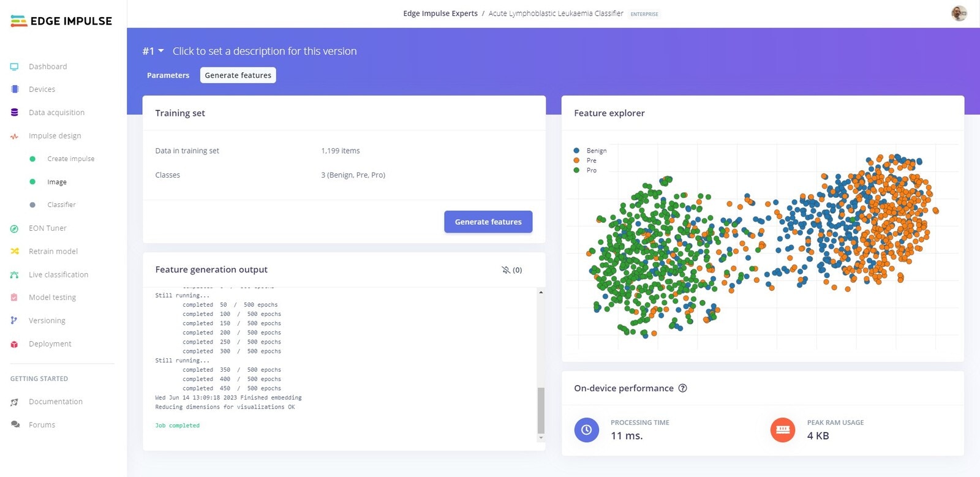This screenshot has width=980, height=477.
Task: Click the Retrain model shuffle icon
Action: tap(15, 252)
